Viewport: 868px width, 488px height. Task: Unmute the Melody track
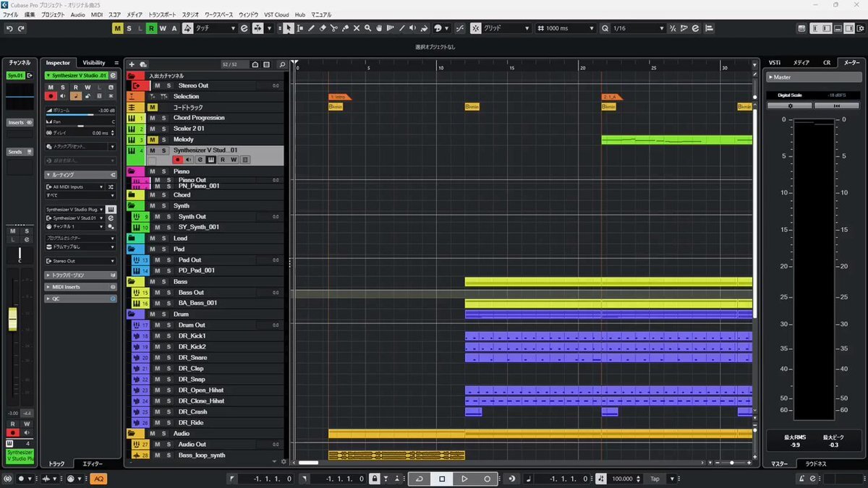[x=153, y=140]
